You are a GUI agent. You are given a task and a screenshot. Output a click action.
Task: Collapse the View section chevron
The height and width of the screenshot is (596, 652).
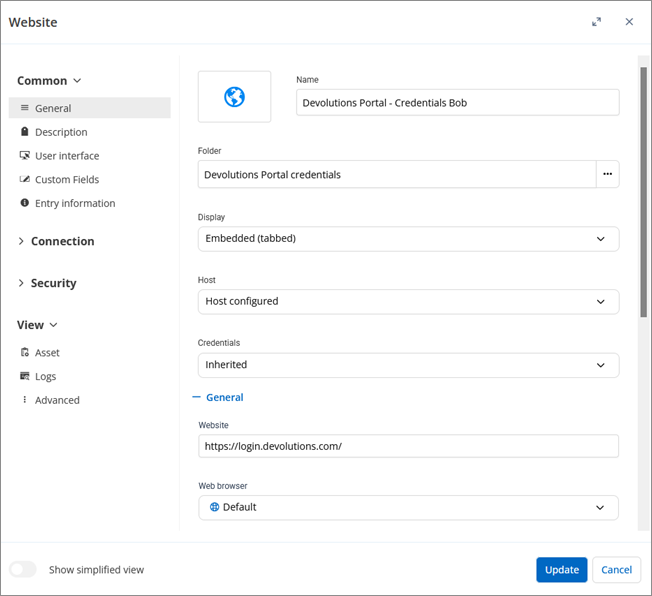click(53, 324)
